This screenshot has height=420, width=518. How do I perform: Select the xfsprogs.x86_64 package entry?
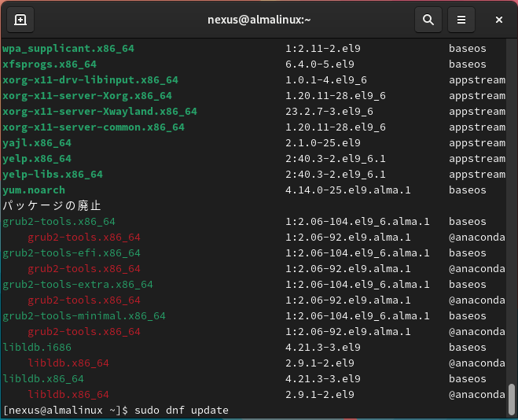[50, 64]
